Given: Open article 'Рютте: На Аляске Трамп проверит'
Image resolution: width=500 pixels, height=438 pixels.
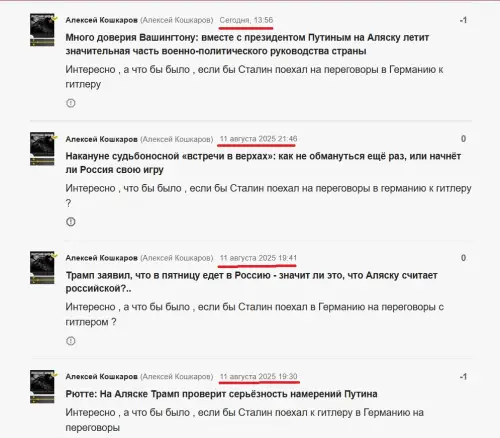Looking at the screenshot, I should point(221,394).
